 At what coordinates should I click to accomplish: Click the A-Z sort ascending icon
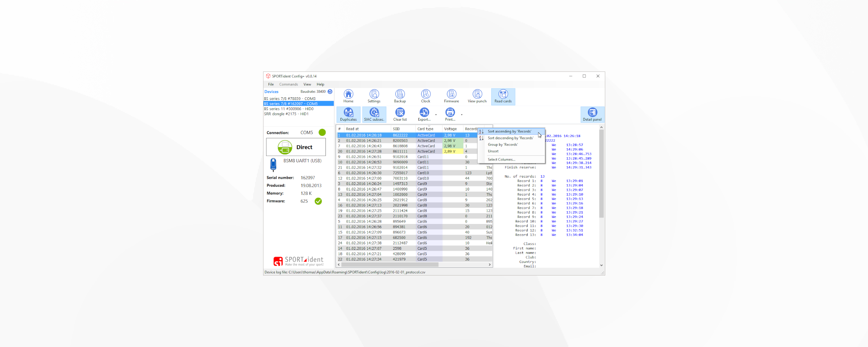click(481, 131)
